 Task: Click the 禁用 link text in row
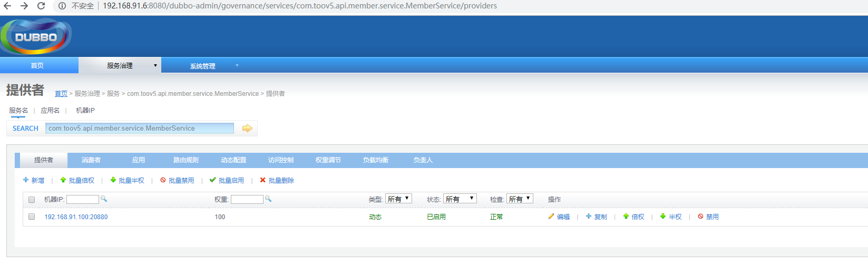pyautogui.click(x=713, y=217)
